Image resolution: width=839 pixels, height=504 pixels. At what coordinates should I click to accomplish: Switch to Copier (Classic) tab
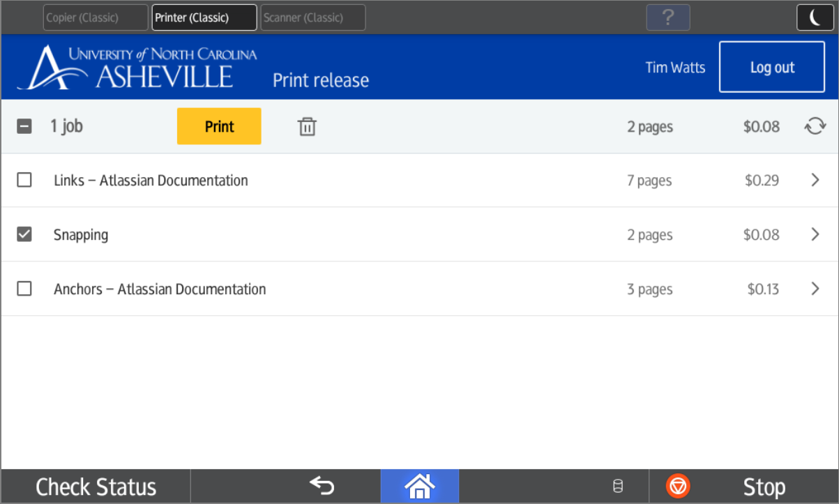coord(96,17)
